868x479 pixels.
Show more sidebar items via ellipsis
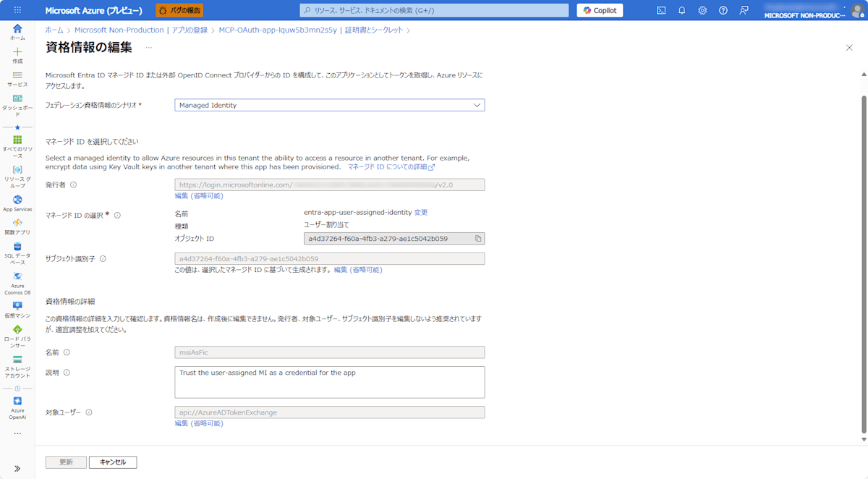[x=17, y=433]
